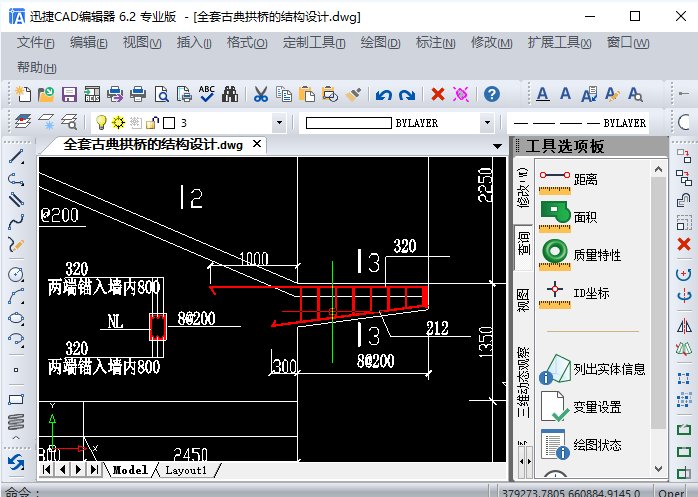
Task: Click the 面积 area tool
Action: click(569, 217)
